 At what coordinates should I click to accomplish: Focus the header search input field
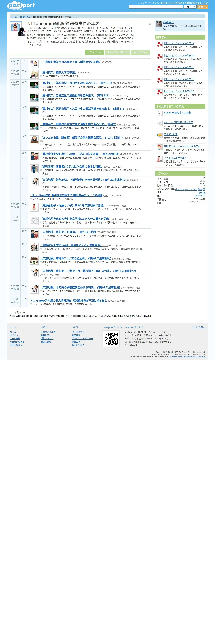tap(156, 7)
